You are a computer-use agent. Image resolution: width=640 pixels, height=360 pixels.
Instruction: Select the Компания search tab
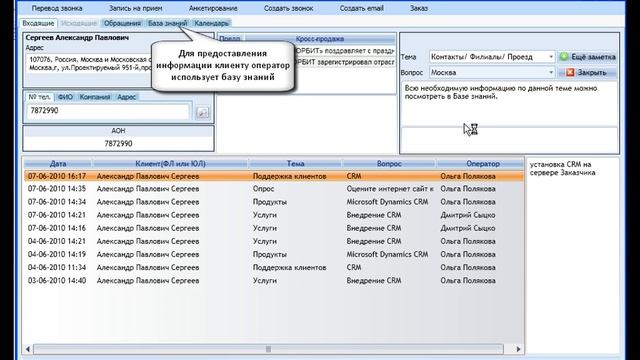[x=95, y=97]
